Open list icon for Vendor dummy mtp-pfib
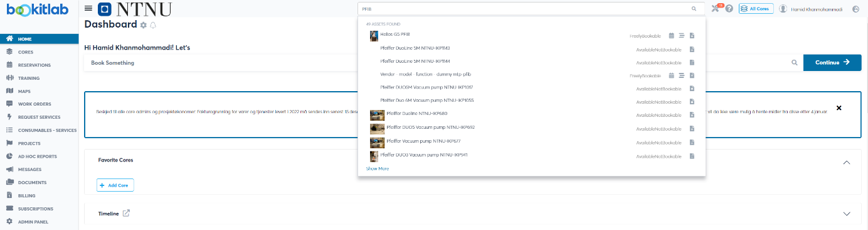Image resolution: width=868 pixels, height=230 pixels. (x=682, y=75)
